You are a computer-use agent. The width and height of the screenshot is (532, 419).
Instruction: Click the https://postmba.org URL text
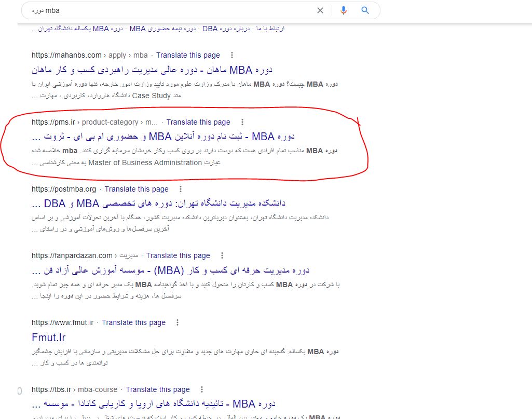[64, 189]
